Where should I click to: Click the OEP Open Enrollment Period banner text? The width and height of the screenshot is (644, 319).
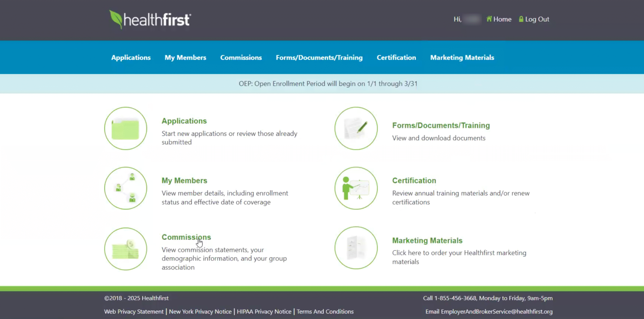(x=328, y=84)
